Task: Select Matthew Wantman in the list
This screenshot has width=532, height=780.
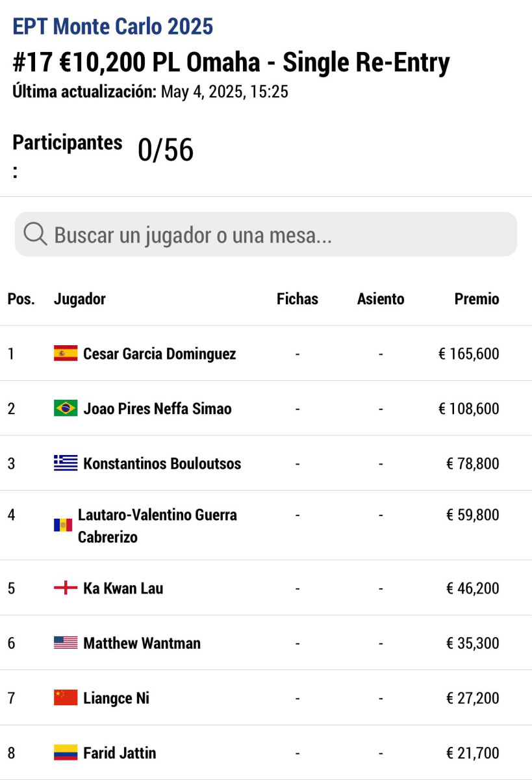Action: pos(142,643)
